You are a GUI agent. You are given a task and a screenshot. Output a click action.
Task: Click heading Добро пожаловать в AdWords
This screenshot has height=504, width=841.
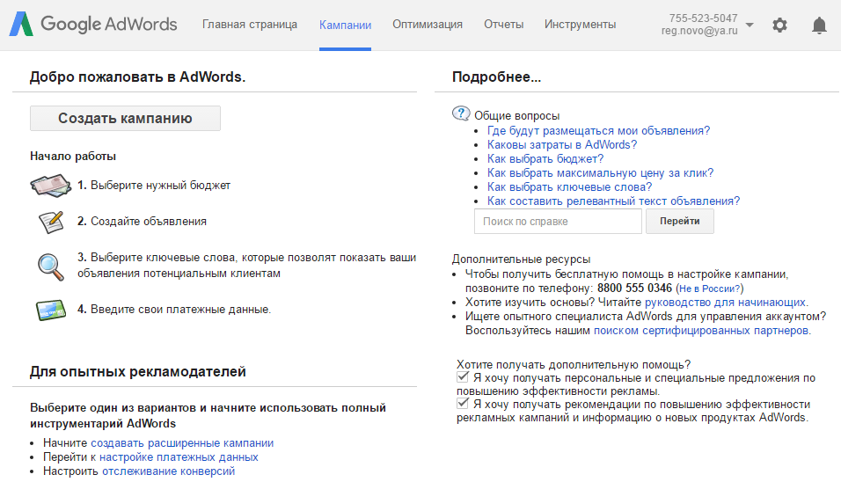click(x=137, y=77)
